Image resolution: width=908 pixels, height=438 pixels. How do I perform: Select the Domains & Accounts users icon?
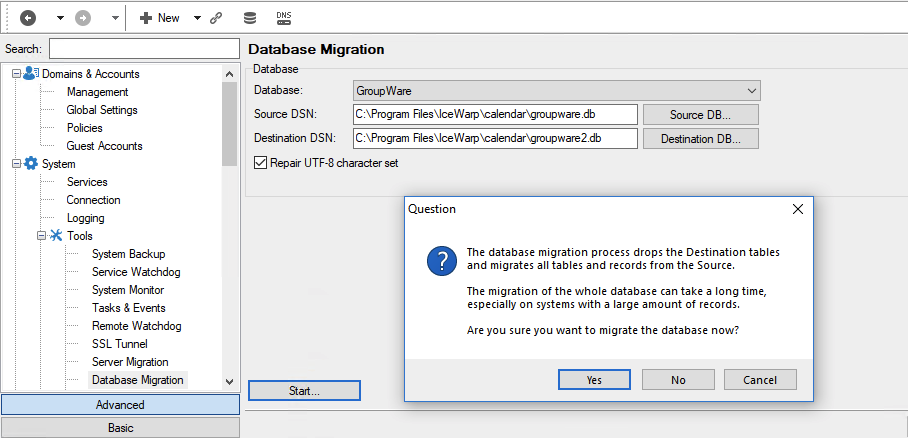(x=31, y=74)
